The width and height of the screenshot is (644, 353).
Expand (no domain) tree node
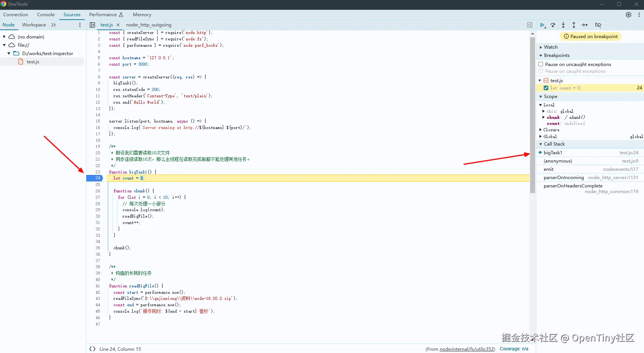click(4, 37)
